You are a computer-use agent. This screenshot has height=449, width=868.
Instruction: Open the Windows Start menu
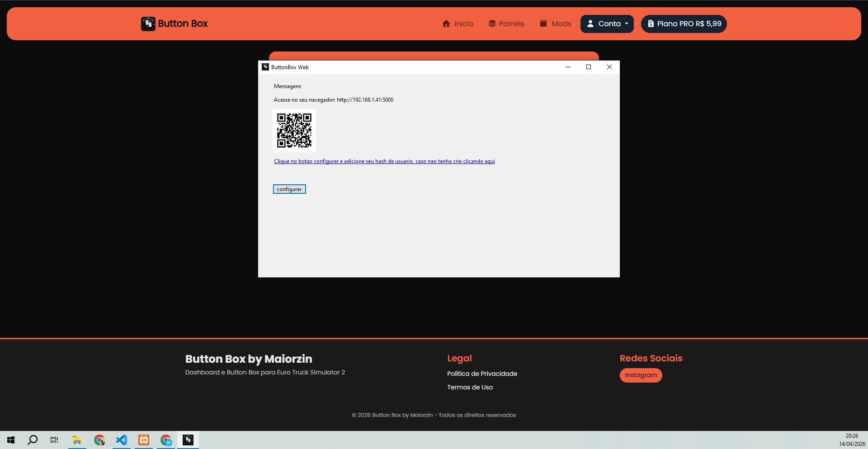11,440
